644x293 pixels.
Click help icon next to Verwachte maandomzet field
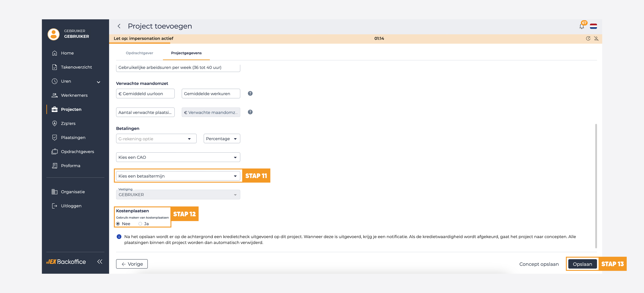pyautogui.click(x=250, y=112)
